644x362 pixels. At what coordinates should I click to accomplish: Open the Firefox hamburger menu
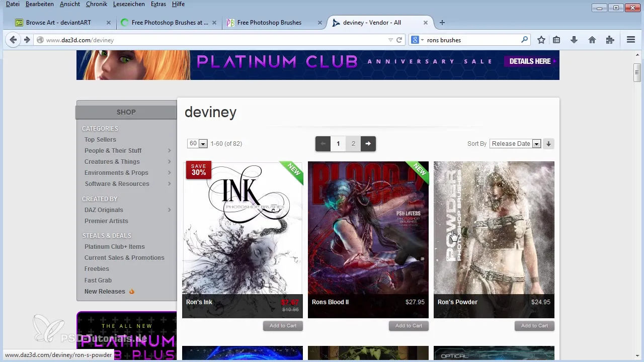[631, 40]
